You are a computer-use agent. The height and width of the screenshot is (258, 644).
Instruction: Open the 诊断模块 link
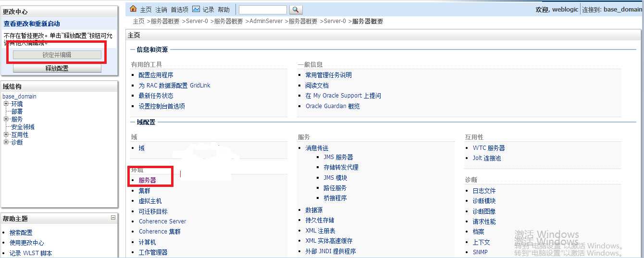pos(484,201)
